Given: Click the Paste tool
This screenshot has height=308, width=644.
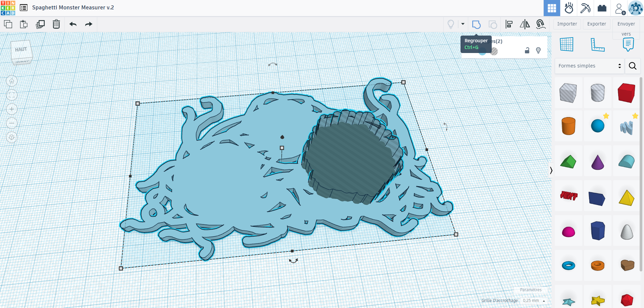Looking at the screenshot, I should (24, 24).
